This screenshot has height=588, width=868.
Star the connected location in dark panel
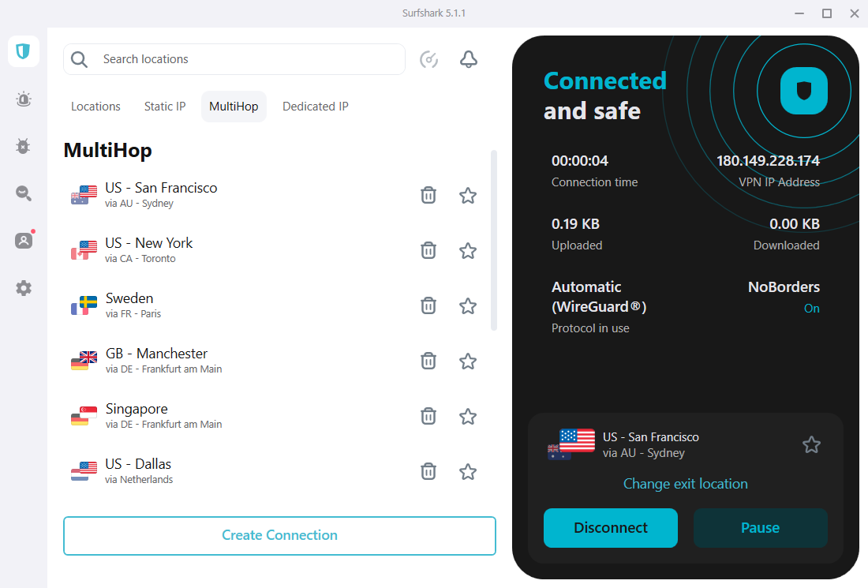(x=811, y=444)
